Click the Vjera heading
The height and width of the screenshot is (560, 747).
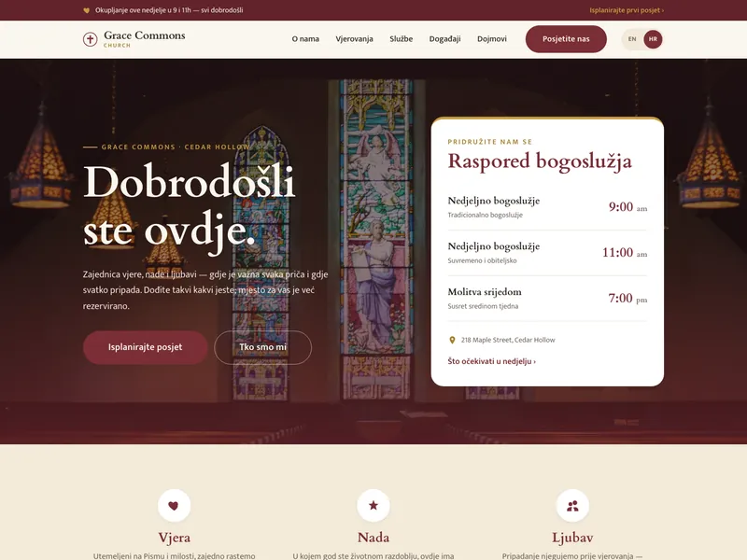point(175,538)
